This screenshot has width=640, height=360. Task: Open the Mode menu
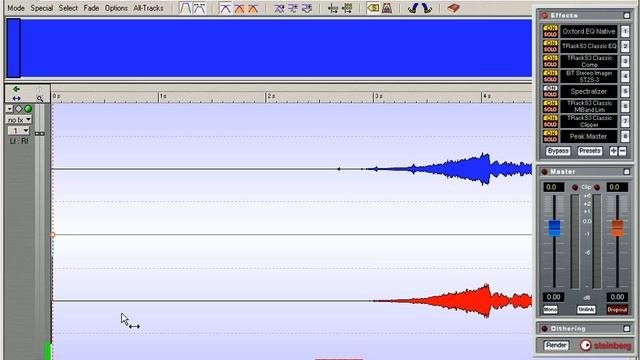point(16,8)
